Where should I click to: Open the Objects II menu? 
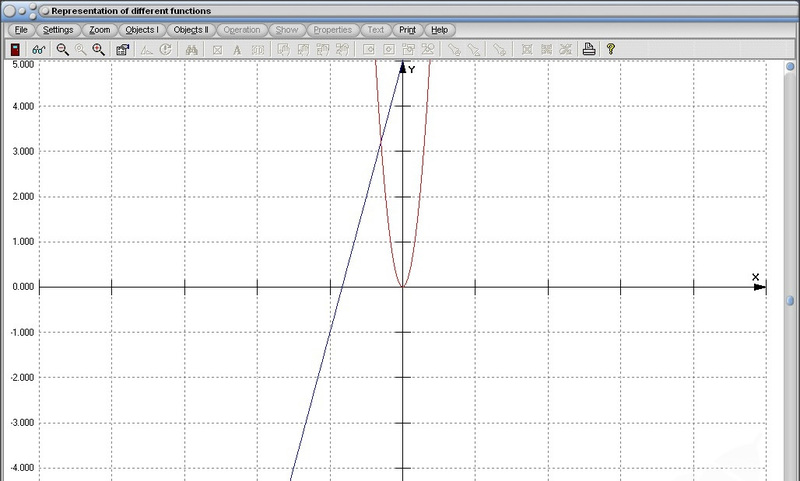[191, 30]
